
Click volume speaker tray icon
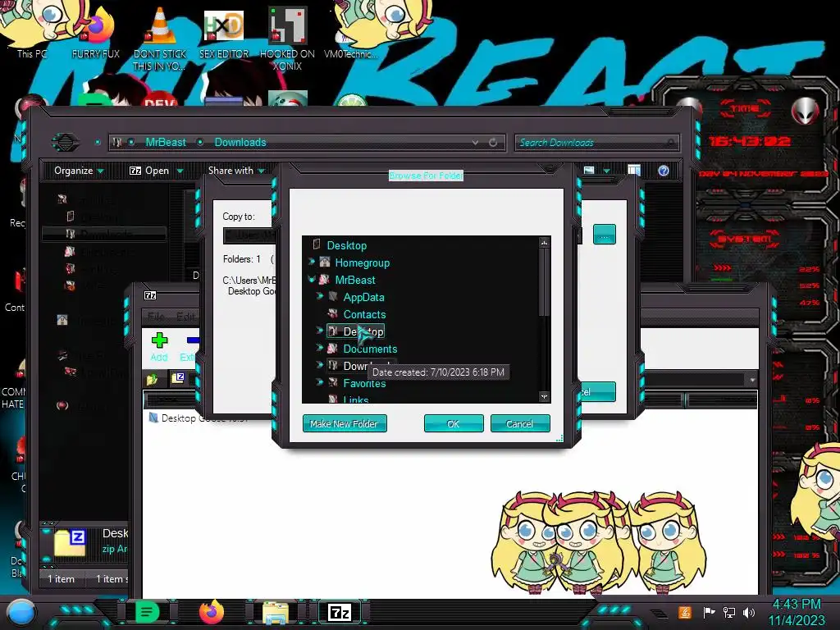click(749, 612)
